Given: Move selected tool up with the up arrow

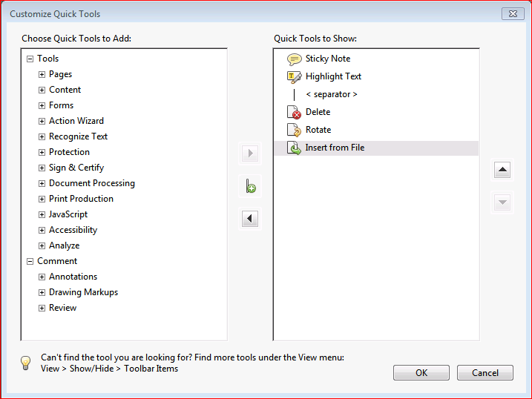Looking at the screenshot, I should 502,170.
